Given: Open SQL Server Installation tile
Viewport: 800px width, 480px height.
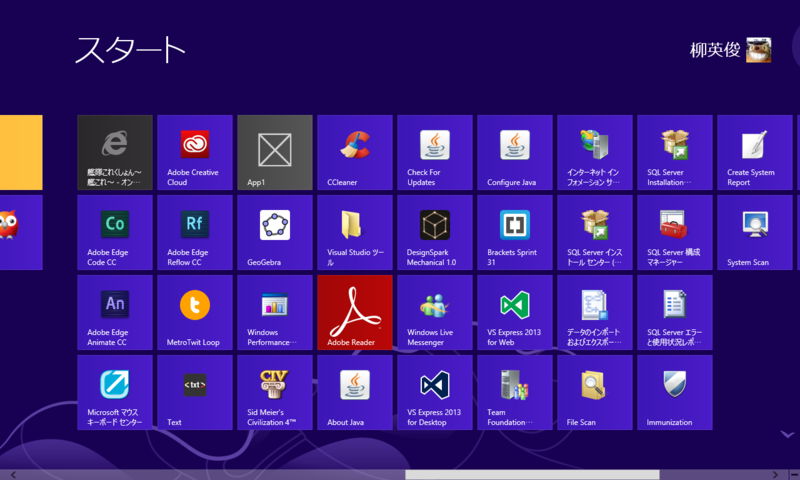Looking at the screenshot, I should pyautogui.click(x=675, y=153).
